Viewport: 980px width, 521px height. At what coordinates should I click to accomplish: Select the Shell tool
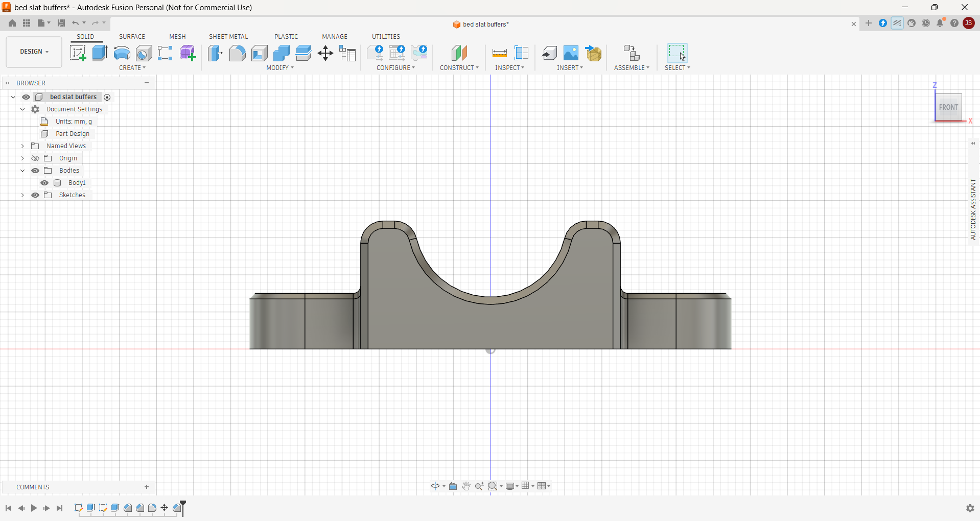[259, 53]
